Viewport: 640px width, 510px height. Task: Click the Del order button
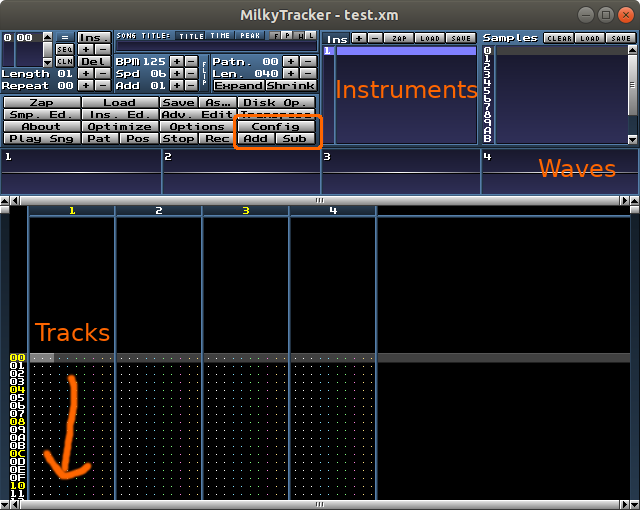pos(94,62)
